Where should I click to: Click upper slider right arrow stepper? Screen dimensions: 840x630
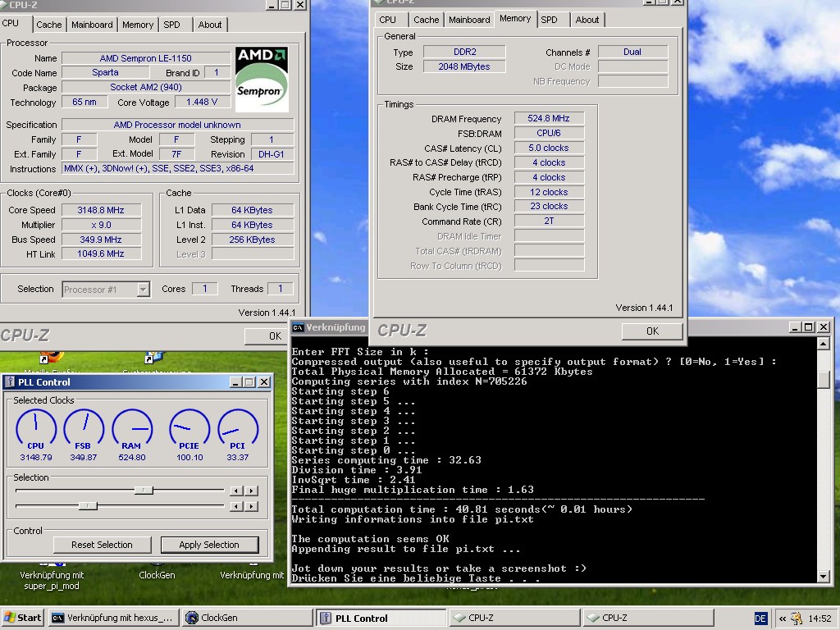pyautogui.click(x=251, y=491)
